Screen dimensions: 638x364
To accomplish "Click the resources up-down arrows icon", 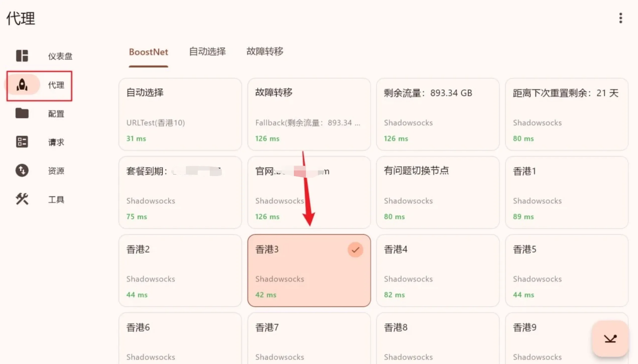I will click(22, 170).
